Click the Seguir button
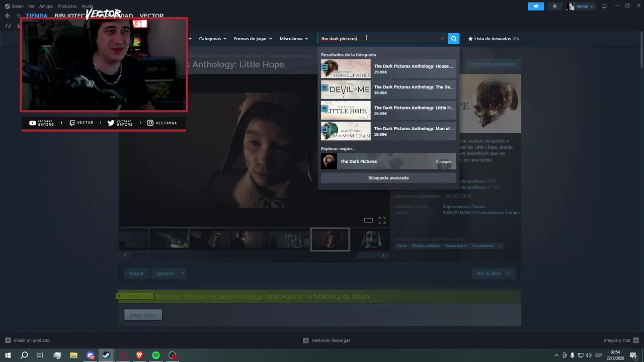Screen dimensions: 644x362 pyautogui.click(x=136, y=274)
